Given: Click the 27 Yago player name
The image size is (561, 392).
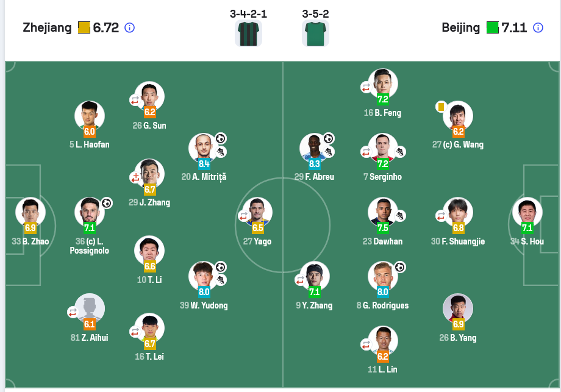Looking at the screenshot, I should [x=257, y=241].
